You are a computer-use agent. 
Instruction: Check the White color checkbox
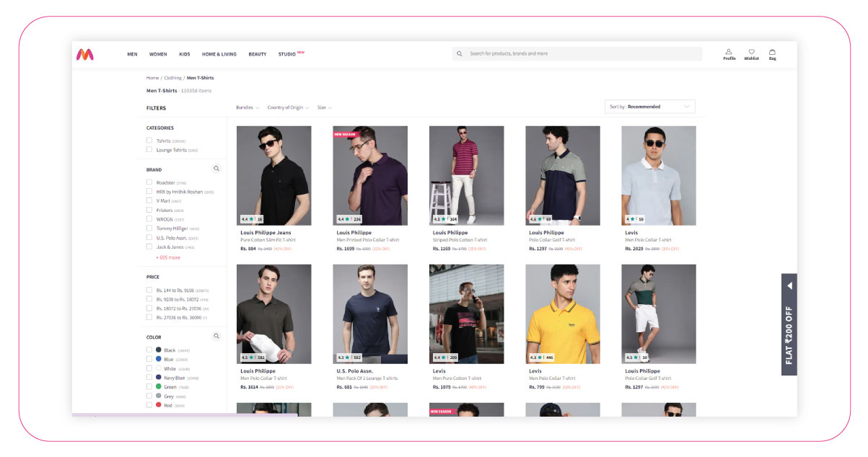click(149, 368)
